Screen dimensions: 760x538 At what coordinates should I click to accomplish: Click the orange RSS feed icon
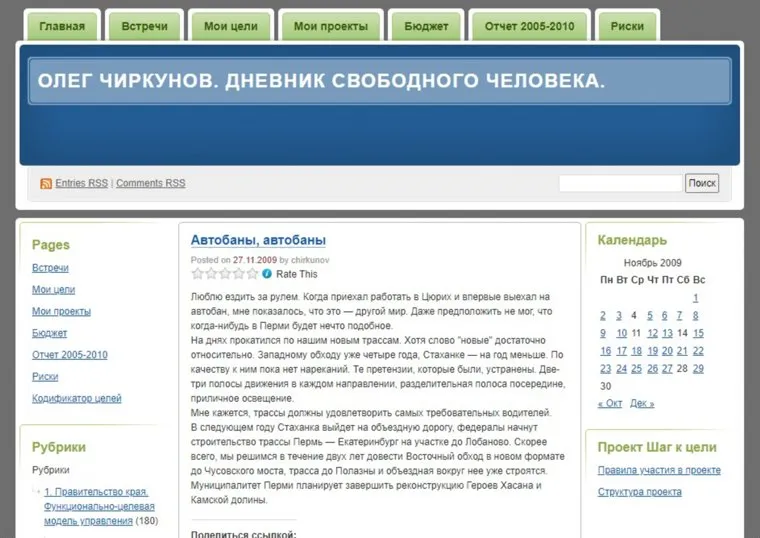pos(46,184)
